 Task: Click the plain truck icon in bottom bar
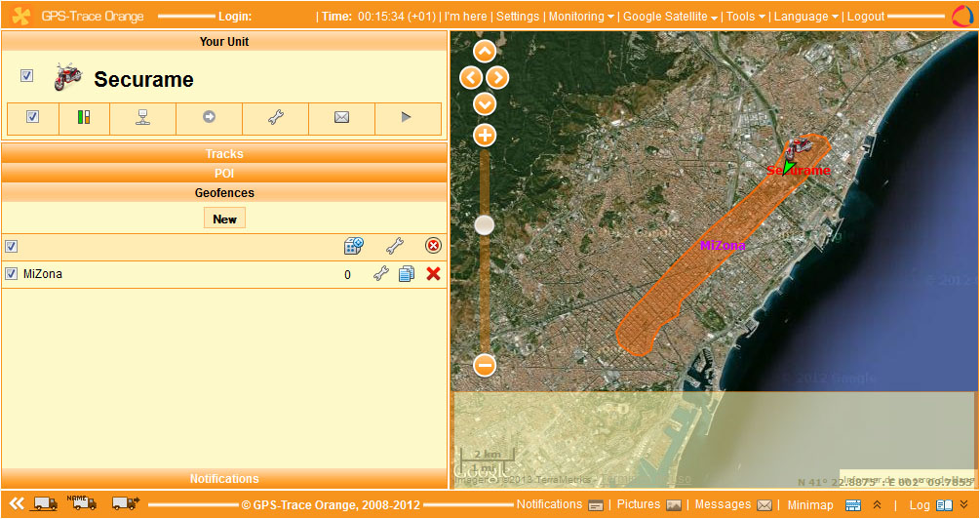coord(45,503)
